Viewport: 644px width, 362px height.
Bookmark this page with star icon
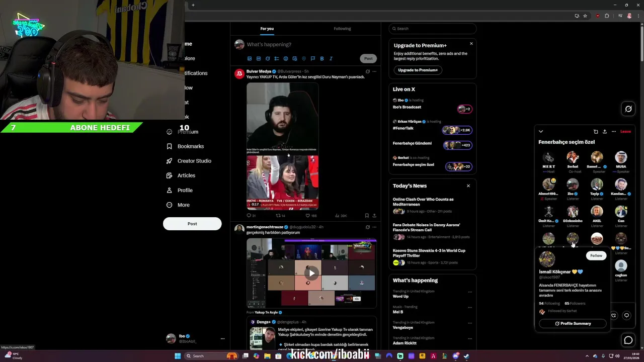pos(585,16)
